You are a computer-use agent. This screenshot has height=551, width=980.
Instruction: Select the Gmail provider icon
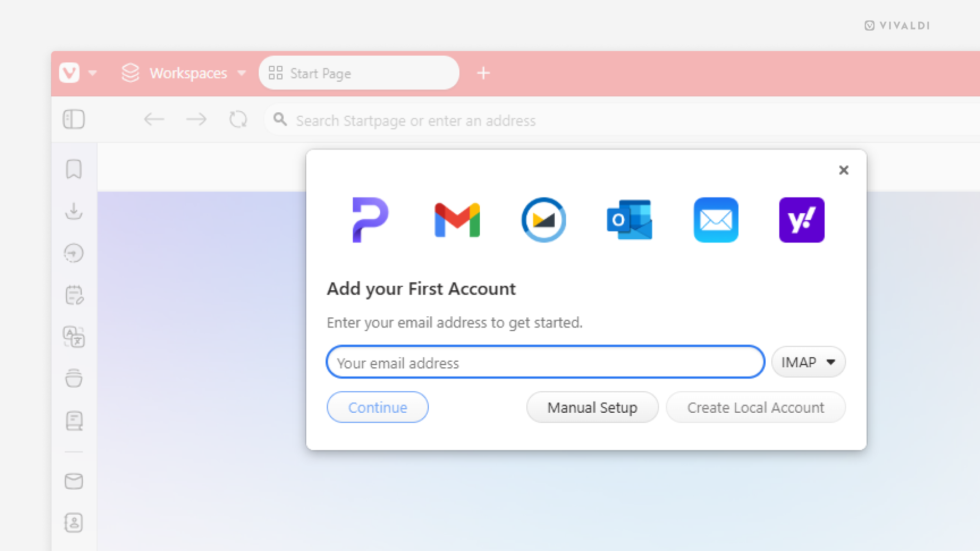(x=457, y=220)
